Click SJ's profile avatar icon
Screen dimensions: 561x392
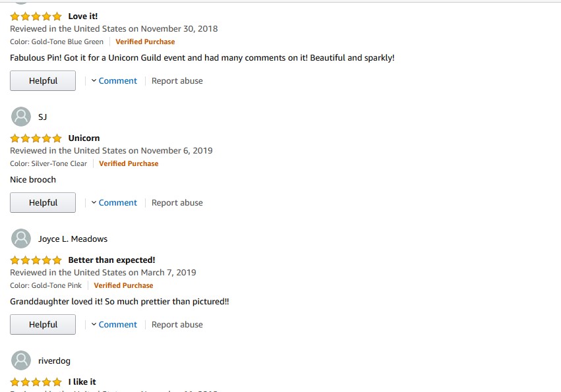coord(22,117)
